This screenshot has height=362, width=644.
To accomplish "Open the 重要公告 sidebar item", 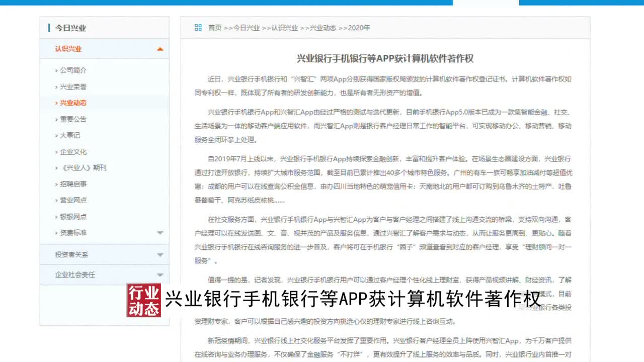I will [x=73, y=119].
